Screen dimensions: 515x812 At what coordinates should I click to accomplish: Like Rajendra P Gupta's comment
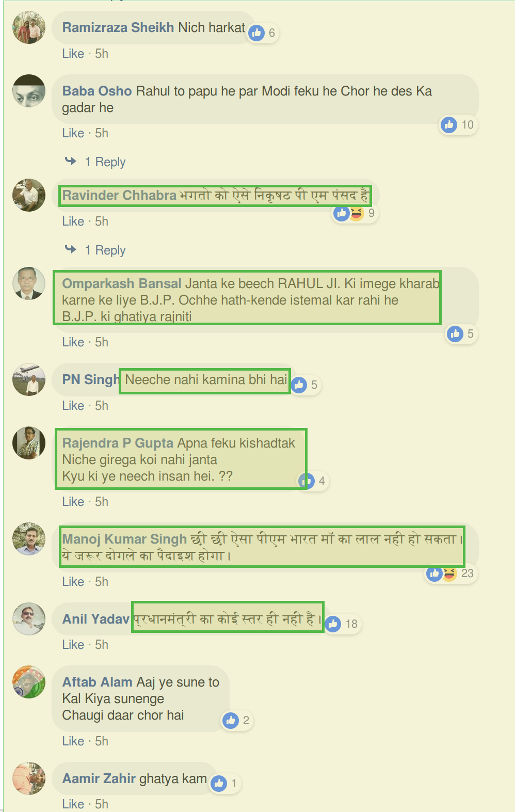pyautogui.click(x=73, y=502)
